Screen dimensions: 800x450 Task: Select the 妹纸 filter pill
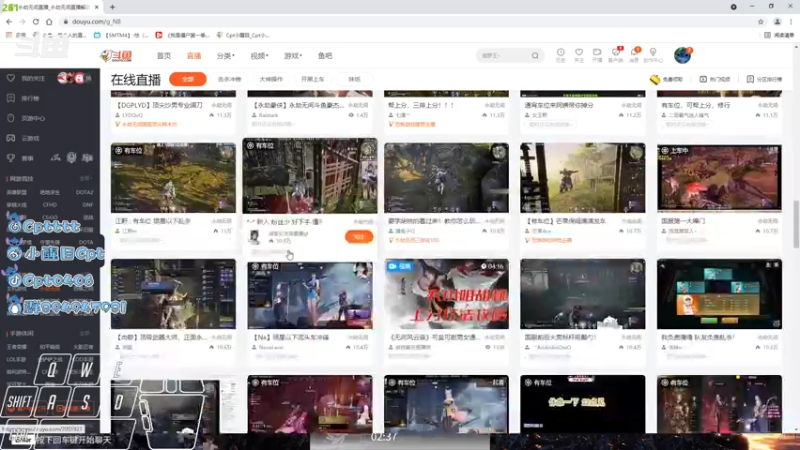[x=354, y=79]
